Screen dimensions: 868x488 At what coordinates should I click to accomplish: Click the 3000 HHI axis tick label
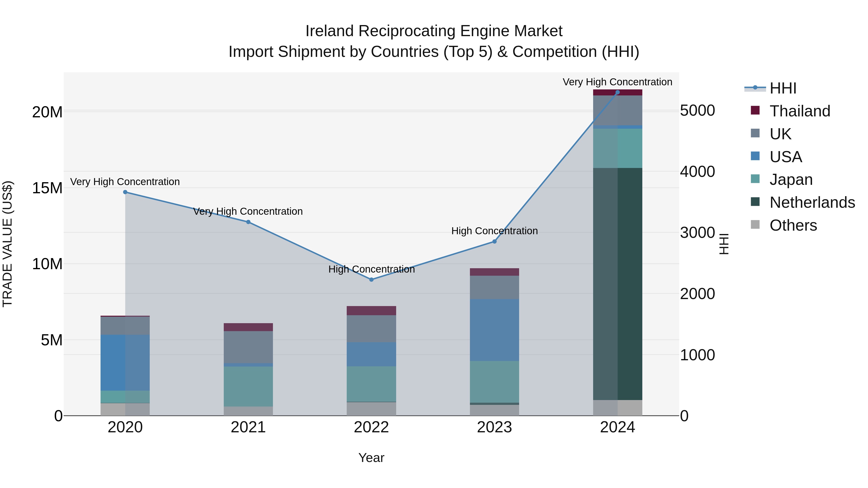tap(698, 232)
